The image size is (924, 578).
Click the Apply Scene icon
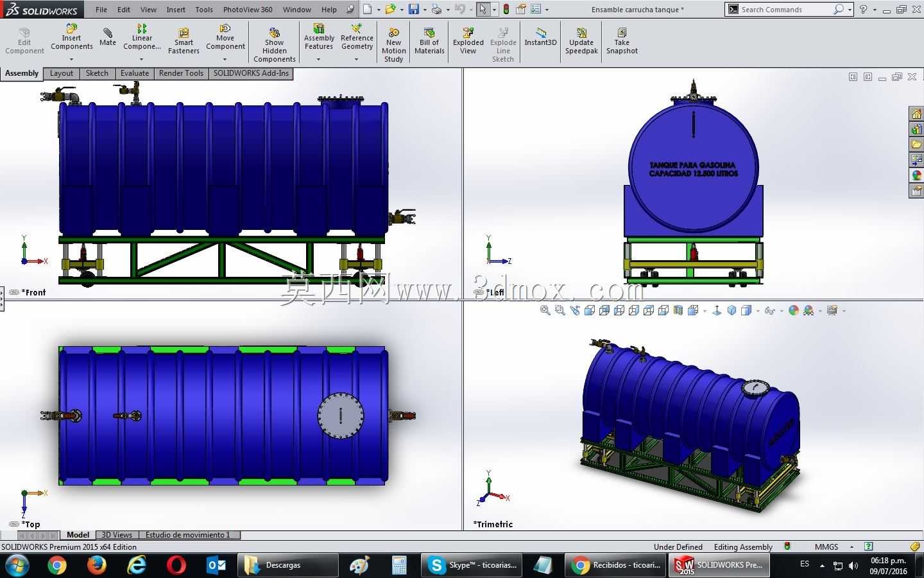(809, 310)
